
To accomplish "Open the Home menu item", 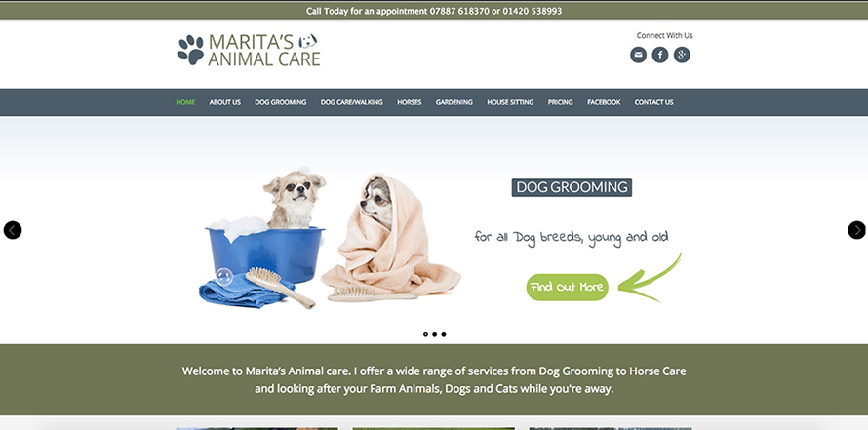I will click(x=185, y=102).
